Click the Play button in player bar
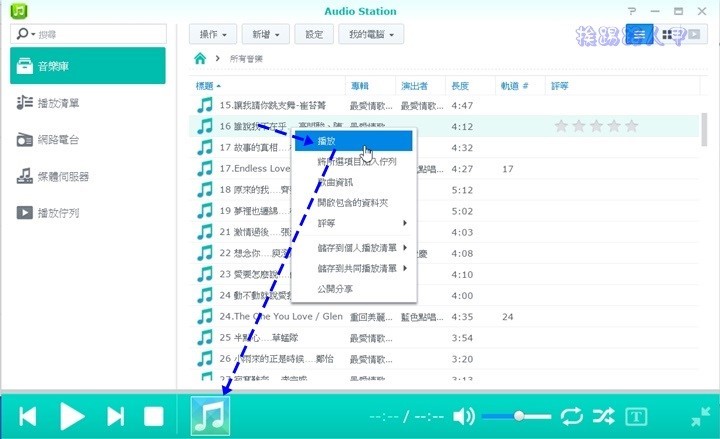The height and width of the screenshot is (439, 720). coord(71,416)
